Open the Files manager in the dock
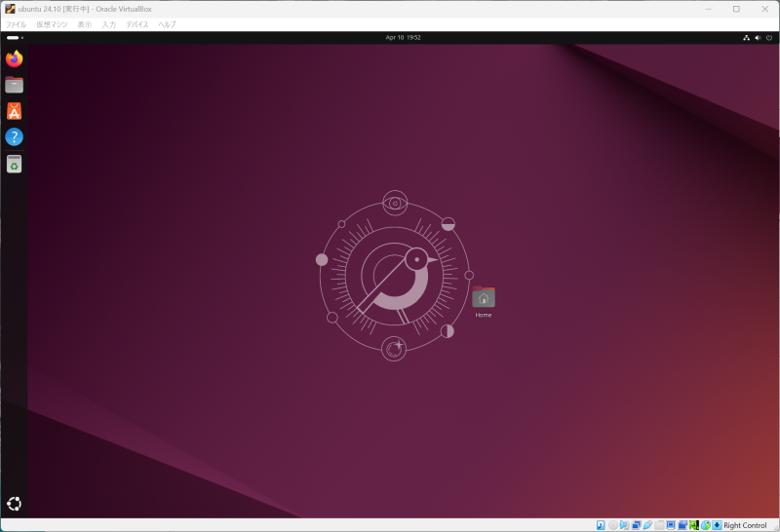The image size is (780, 532). click(14, 85)
